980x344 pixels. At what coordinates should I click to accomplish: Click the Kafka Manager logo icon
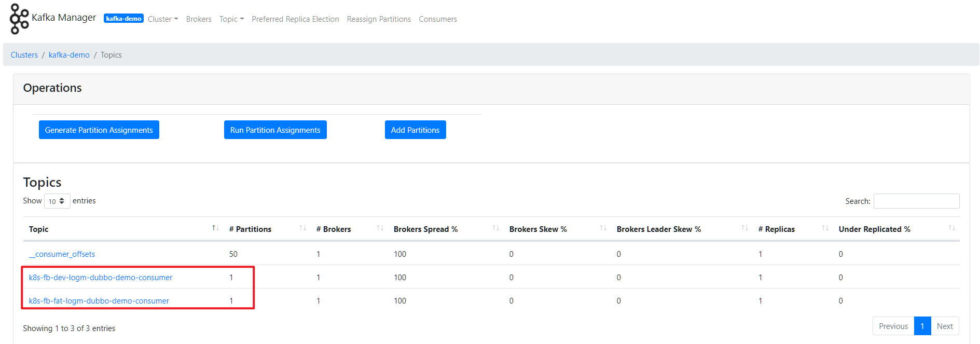tap(19, 19)
